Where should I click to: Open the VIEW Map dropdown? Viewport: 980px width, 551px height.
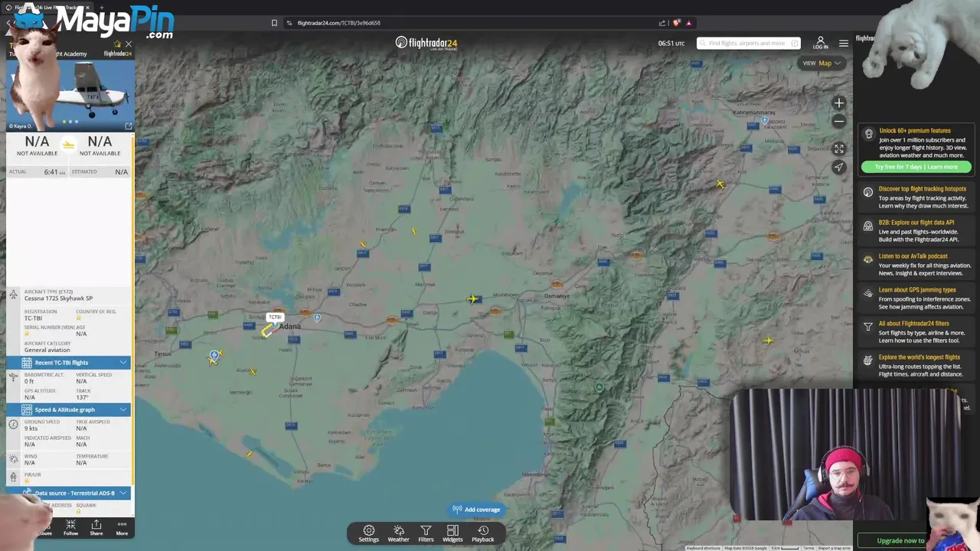pyautogui.click(x=821, y=64)
